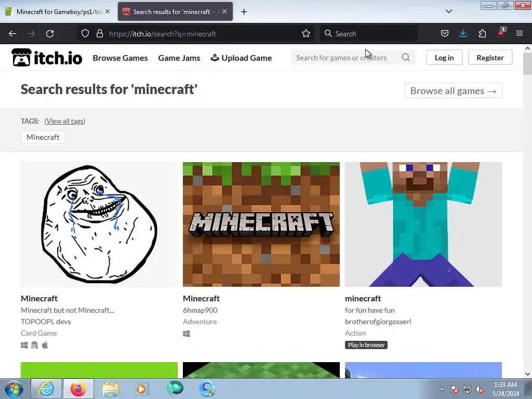Screen dimensions: 532x399
Task: Open the extensions puzzle icon
Action: click(x=482, y=34)
